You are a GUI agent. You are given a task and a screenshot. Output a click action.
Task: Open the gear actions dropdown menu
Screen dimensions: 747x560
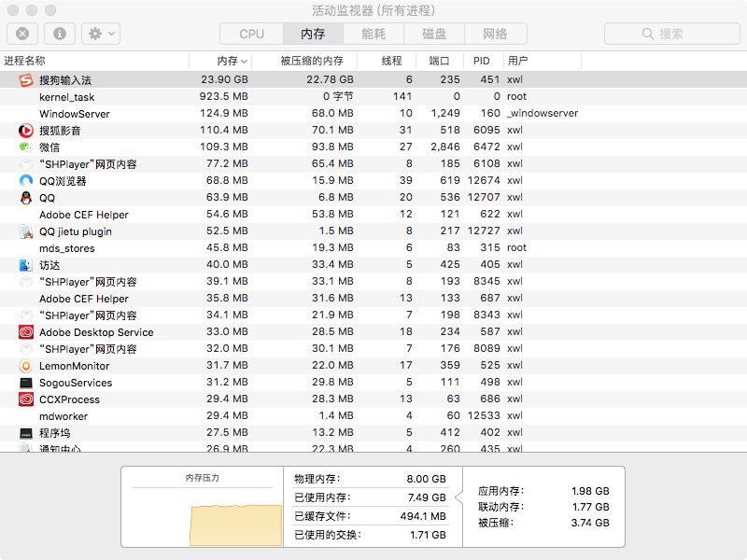(100, 34)
